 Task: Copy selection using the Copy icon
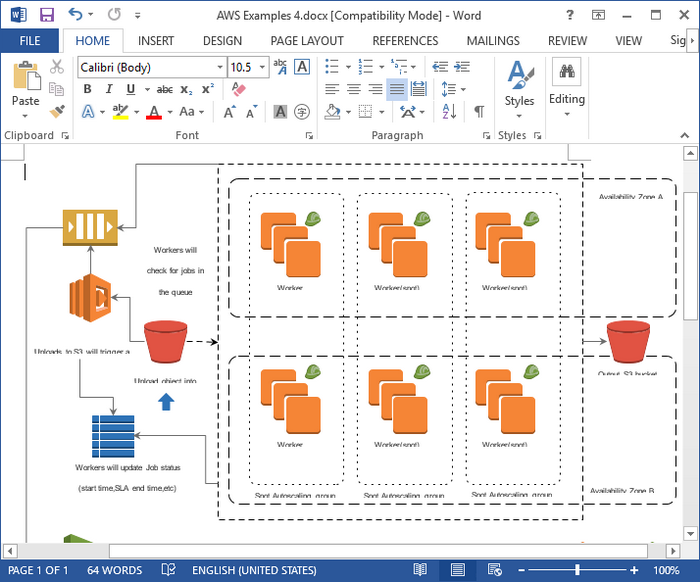pyautogui.click(x=56, y=89)
